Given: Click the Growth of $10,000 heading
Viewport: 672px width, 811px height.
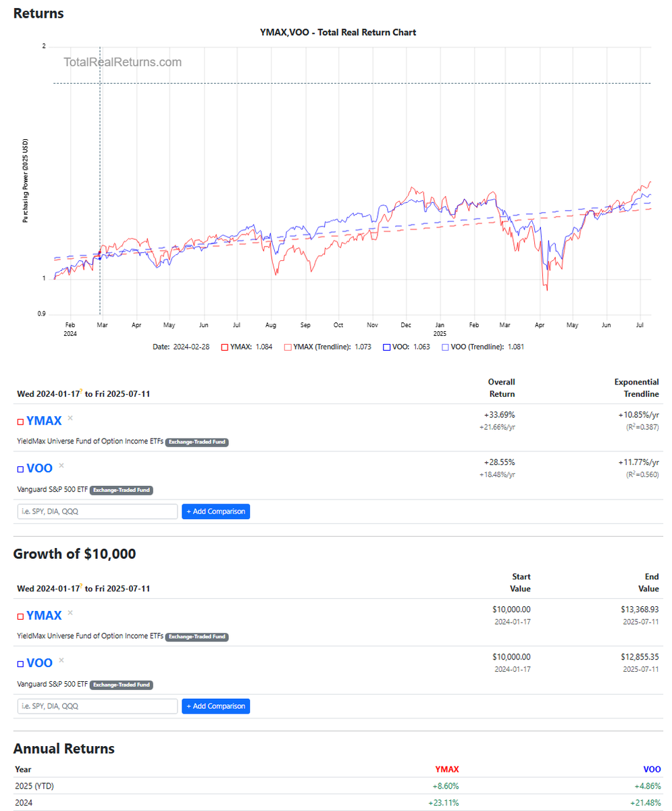Looking at the screenshot, I should [74, 554].
